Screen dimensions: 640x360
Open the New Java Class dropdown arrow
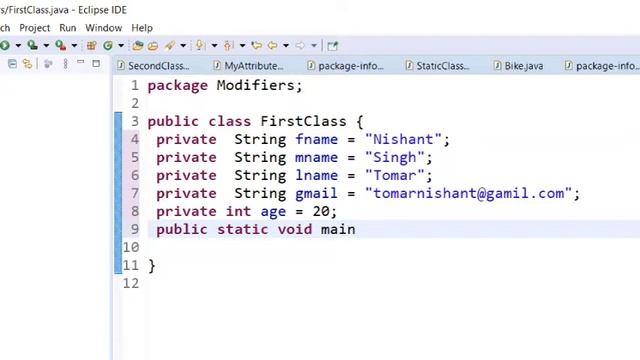pos(121,46)
